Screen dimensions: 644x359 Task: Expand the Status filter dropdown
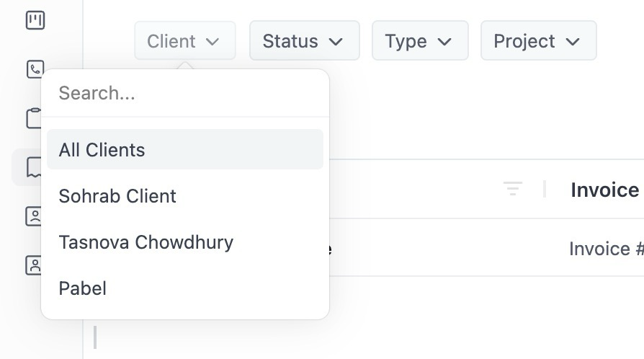coord(304,40)
